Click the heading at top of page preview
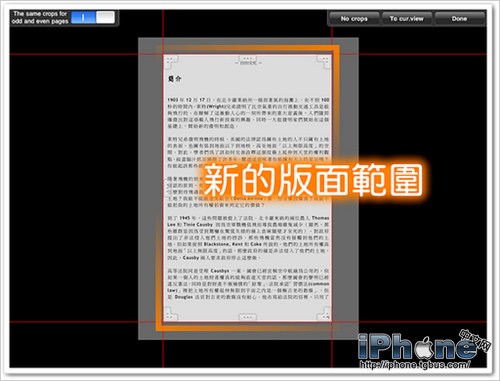The image size is (500, 381). tap(174, 79)
